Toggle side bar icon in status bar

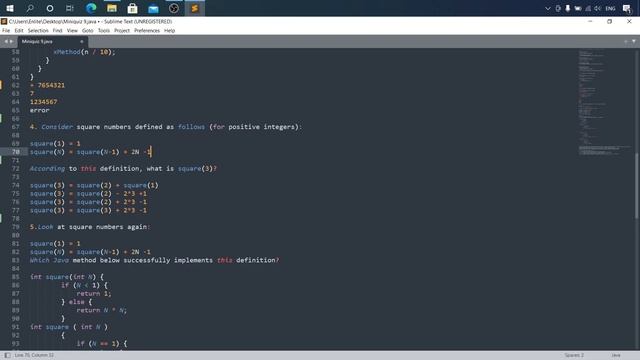click(x=7, y=355)
